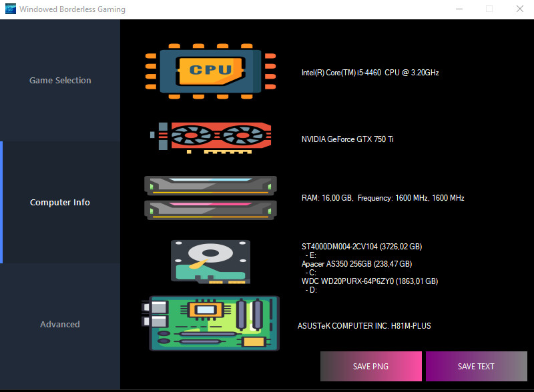
Task: Click the CPU icon
Action: (x=210, y=70)
